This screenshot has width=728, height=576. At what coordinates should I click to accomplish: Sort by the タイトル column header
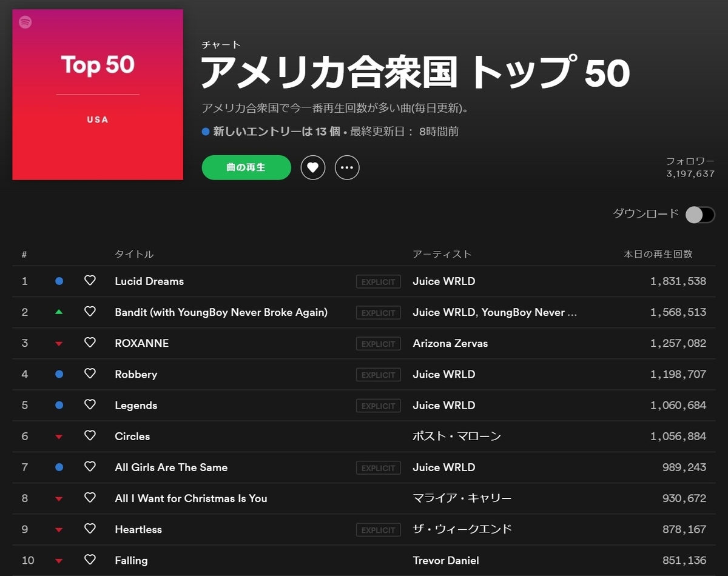pyautogui.click(x=134, y=254)
